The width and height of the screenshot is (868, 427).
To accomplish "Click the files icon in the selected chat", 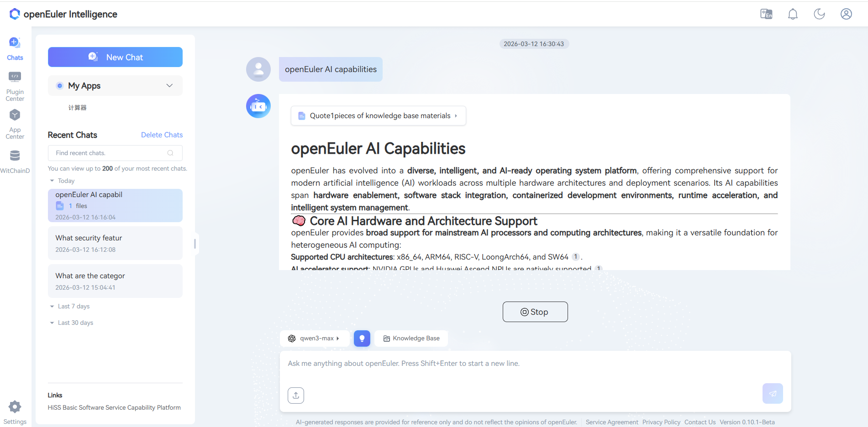I will 60,206.
